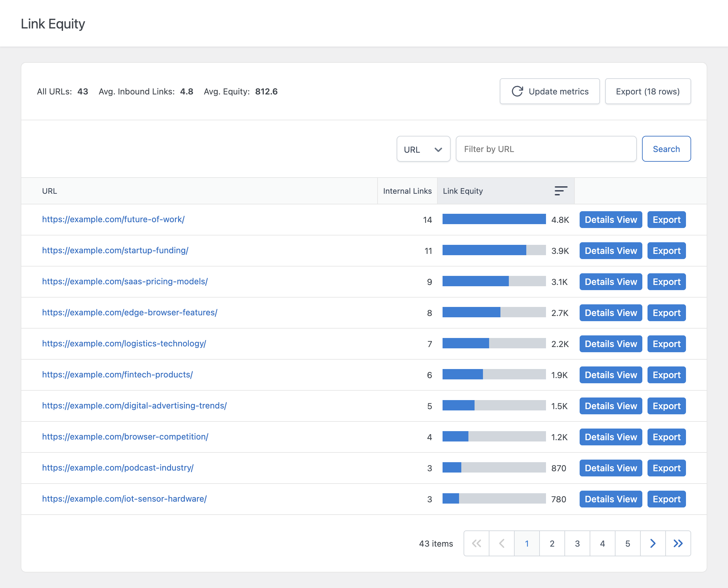Open the future-of-work URL link
The width and height of the screenshot is (728, 588).
pyautogui.click(x=113, y=220)
